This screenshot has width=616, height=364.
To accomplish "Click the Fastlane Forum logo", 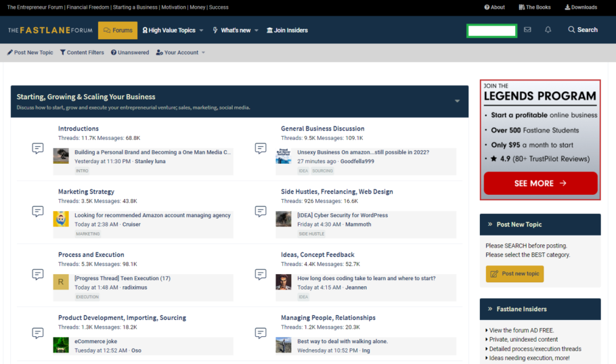I will click(50, 30).
